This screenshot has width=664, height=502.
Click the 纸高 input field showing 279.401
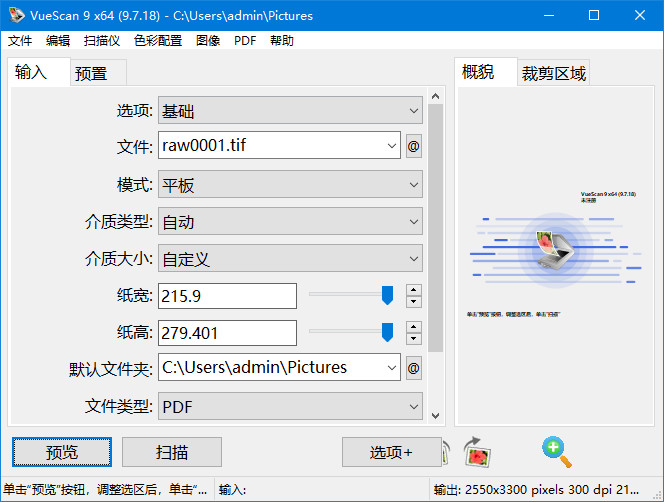[227, 333]
